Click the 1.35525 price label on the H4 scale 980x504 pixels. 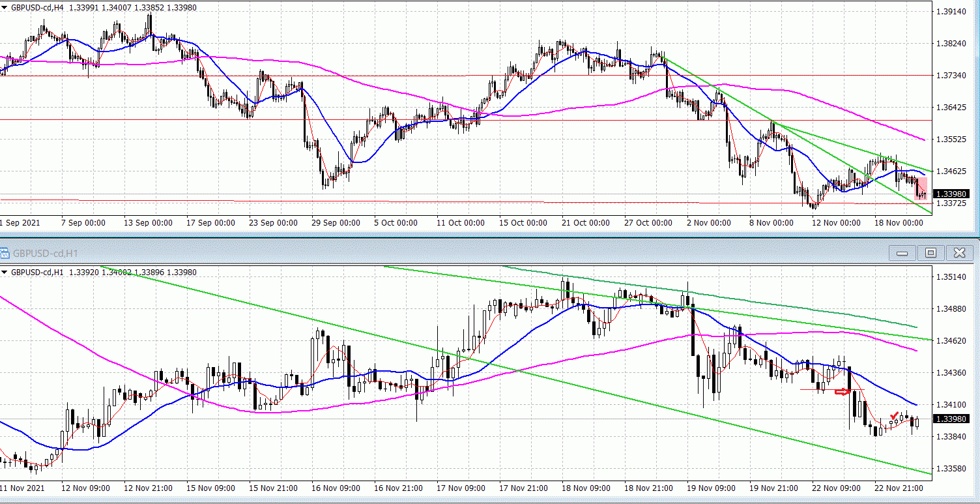pyautogui.click(x=951, y=140)
